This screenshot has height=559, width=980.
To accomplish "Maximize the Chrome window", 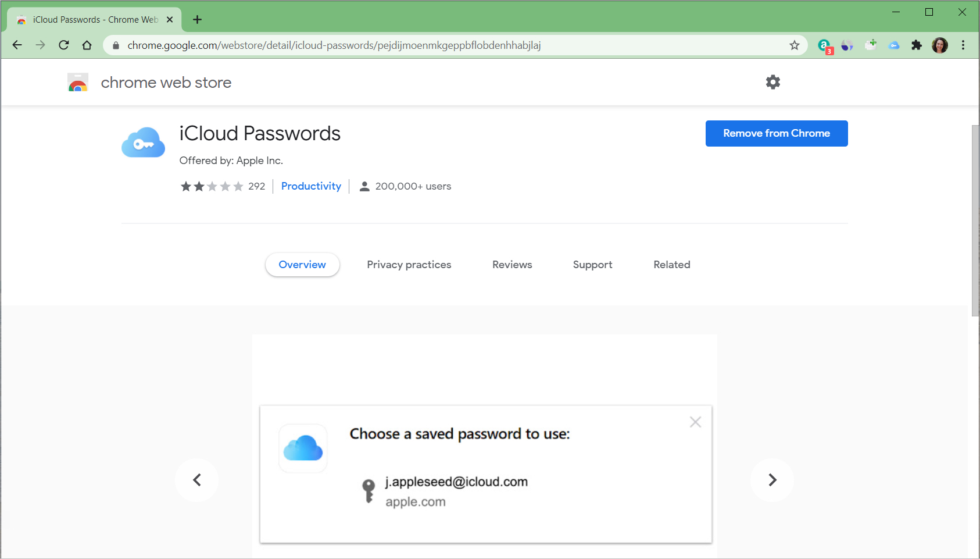I will 929,12.
